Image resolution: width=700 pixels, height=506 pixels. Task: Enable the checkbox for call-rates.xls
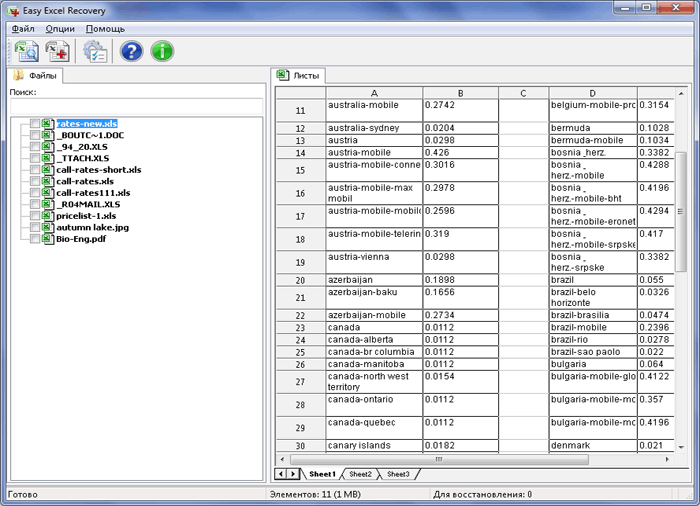(x=35, y=181)
